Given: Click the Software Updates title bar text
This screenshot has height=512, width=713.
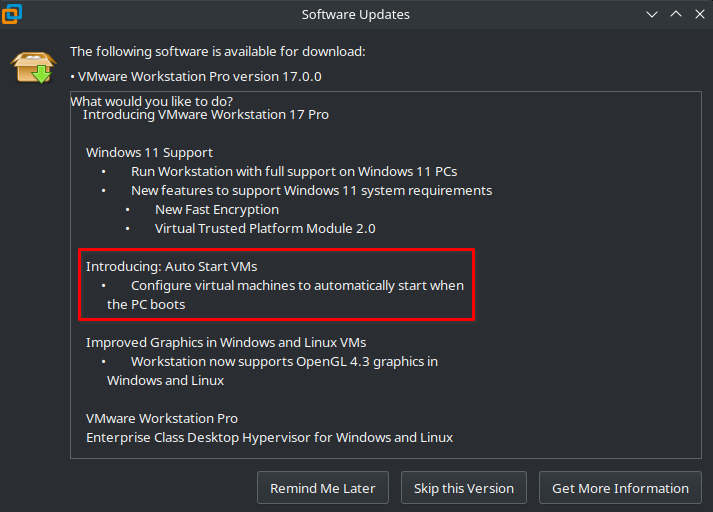Looking at the screenshot, I should pyautogui.click(x=356, y=15).
